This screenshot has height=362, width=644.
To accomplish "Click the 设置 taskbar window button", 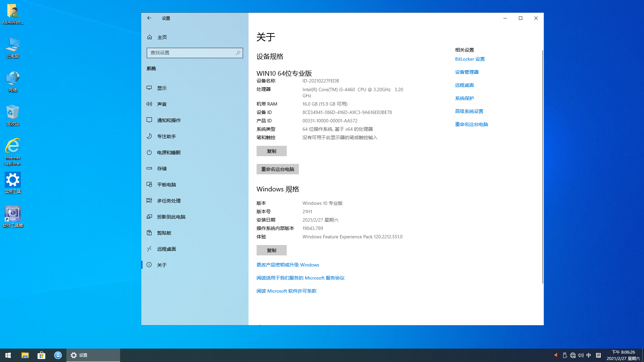I will click(93, 355).
